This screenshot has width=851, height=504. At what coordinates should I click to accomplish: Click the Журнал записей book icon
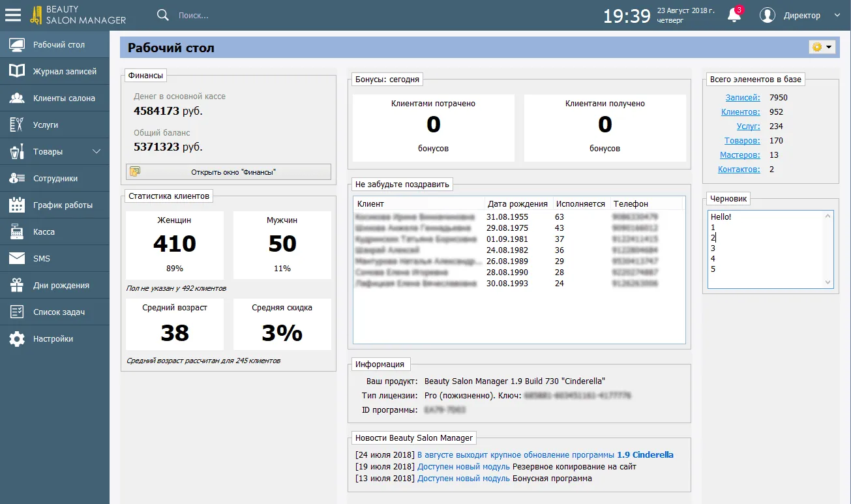coord(17,72)
